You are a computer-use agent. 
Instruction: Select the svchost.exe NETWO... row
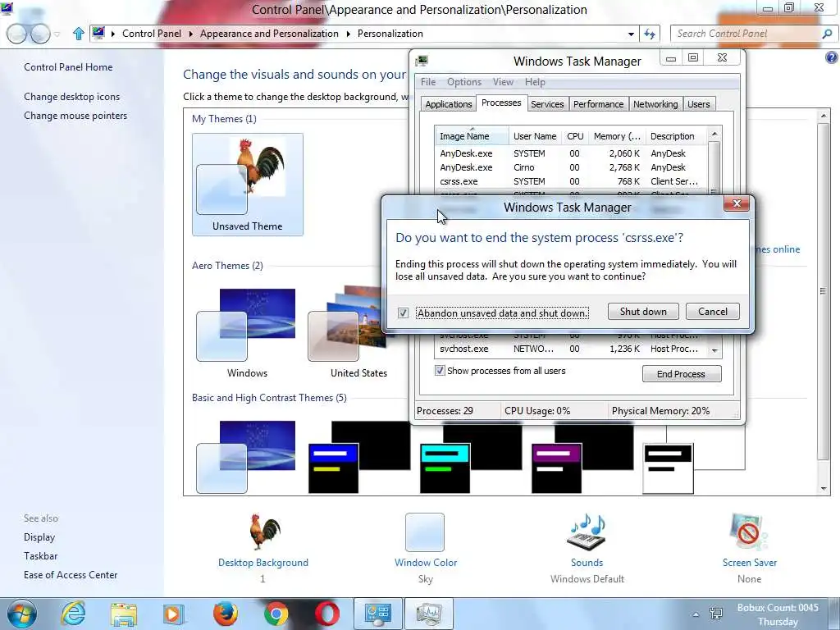571,349
